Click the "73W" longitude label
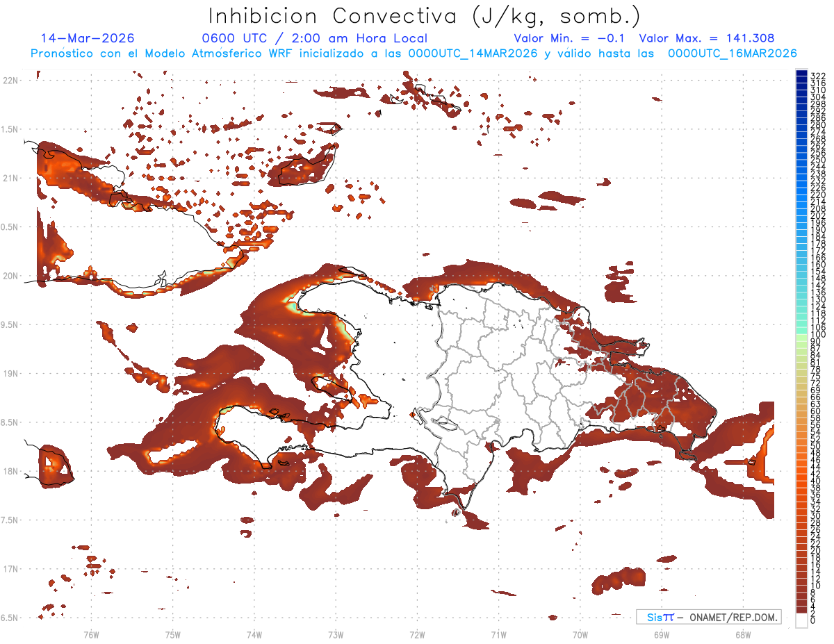The width and height of the screenshot is (834, 644). tap(336, 634)
